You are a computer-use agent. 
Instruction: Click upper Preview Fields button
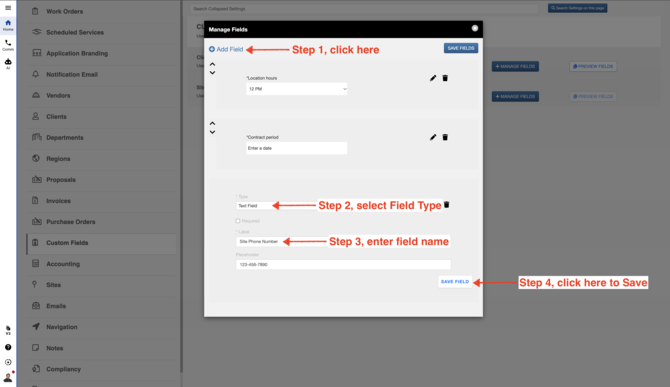(x=593, y=66)
